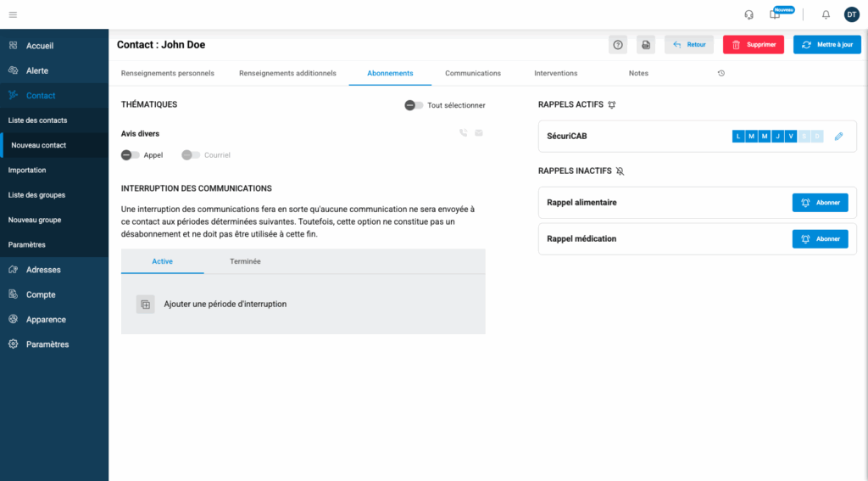Viewport: 868px width, 481px height.
Task: Select the Terminée interruption tab
Action: coord(245,261)
